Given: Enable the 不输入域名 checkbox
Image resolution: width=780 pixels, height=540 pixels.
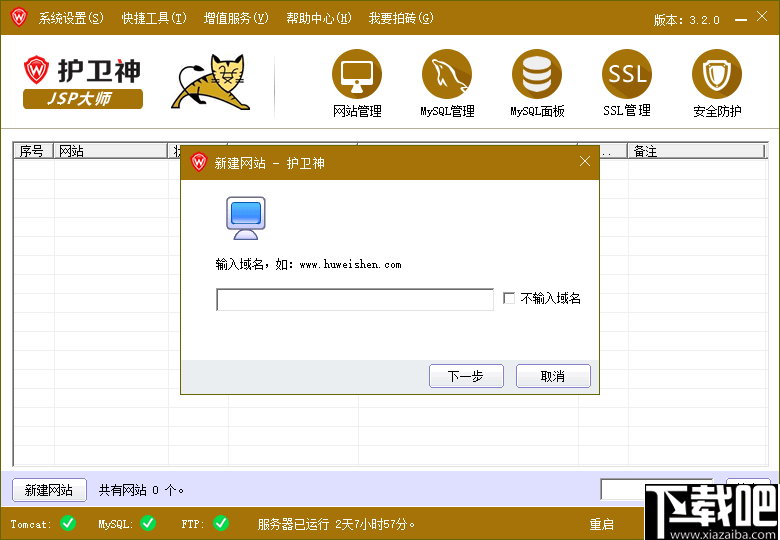Looking at the screenshot, I should tap(509, 298).
